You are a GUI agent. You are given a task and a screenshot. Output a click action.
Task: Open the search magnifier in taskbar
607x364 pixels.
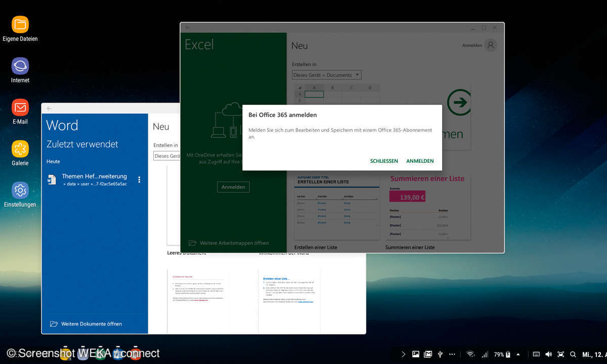click(573, 354)
